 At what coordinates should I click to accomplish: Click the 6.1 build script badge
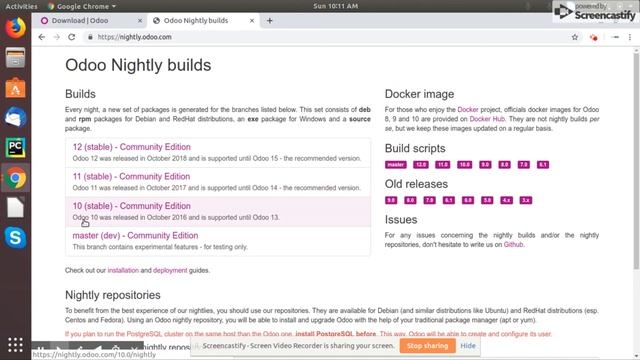(543, 164)
